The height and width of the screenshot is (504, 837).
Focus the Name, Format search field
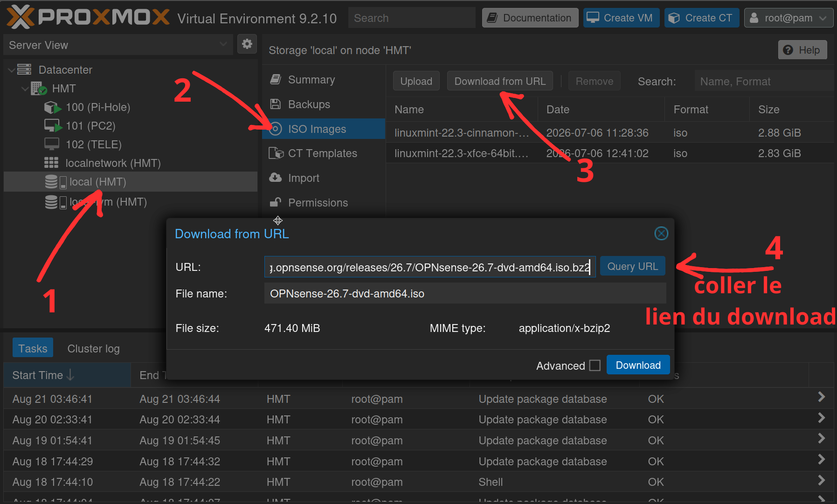pyautogui.click(x=764, y=82)
